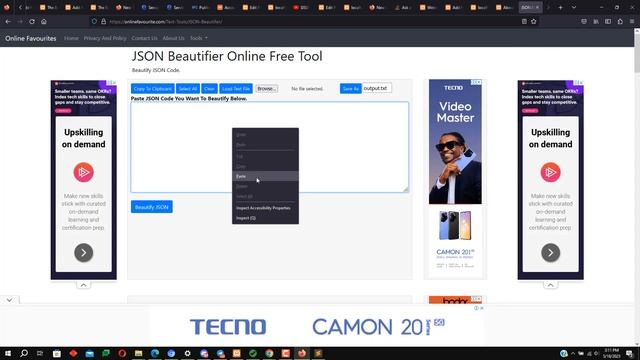Open the Windows Start menu

coord(8,353)
